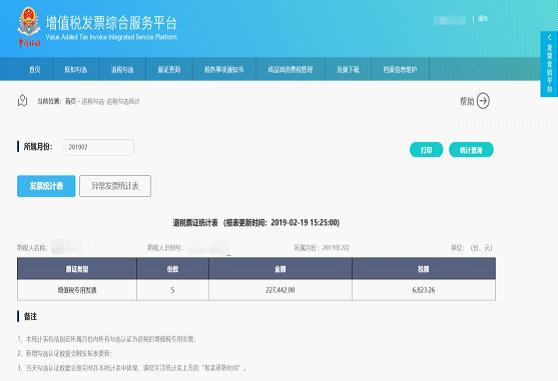Open the 税务事项通知书 navigation tab

224,69
